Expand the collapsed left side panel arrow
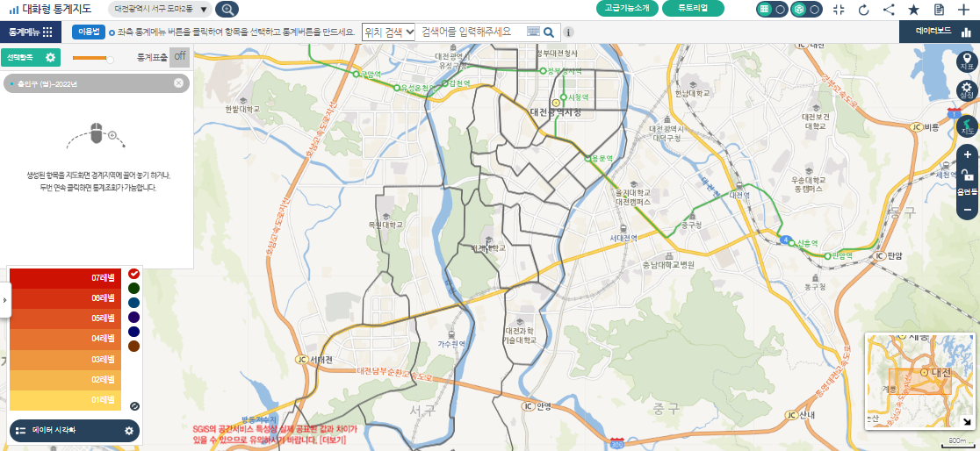The width and height of the screenshot is (980, 451). click(4, 299)
